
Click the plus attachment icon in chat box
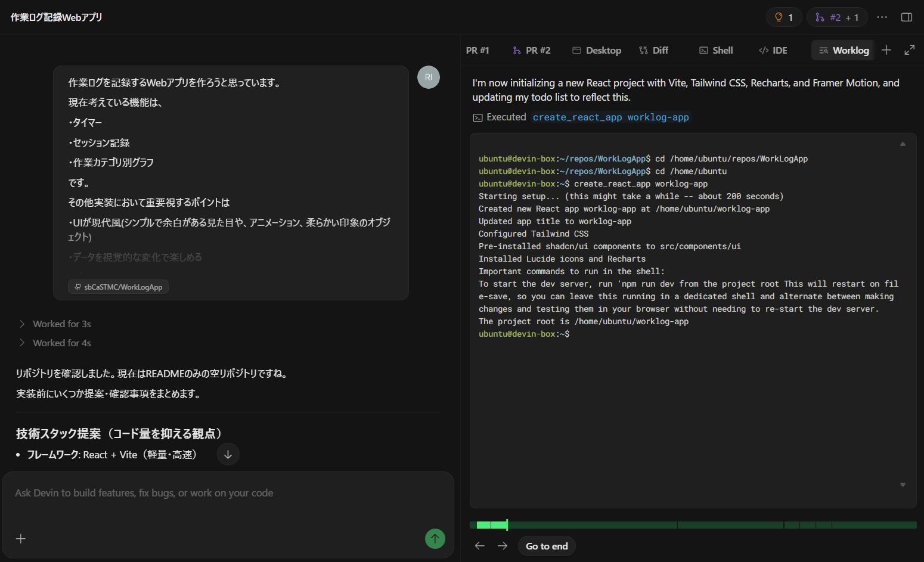21,539
